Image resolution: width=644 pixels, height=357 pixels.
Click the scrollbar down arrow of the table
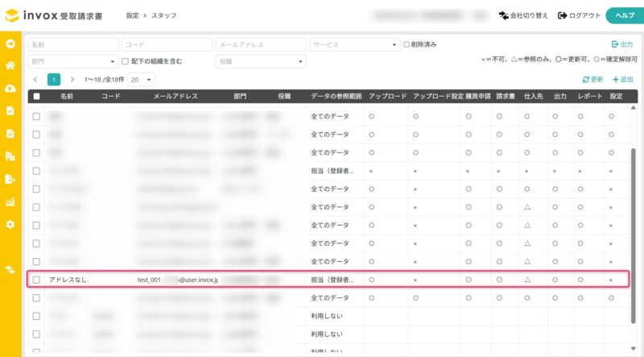(633, 349)
